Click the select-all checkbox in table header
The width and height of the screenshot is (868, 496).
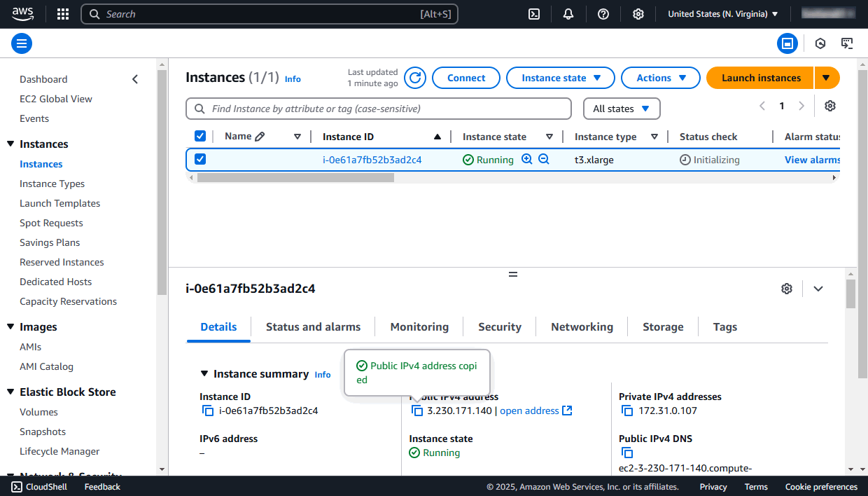click(x=200, y=135)
